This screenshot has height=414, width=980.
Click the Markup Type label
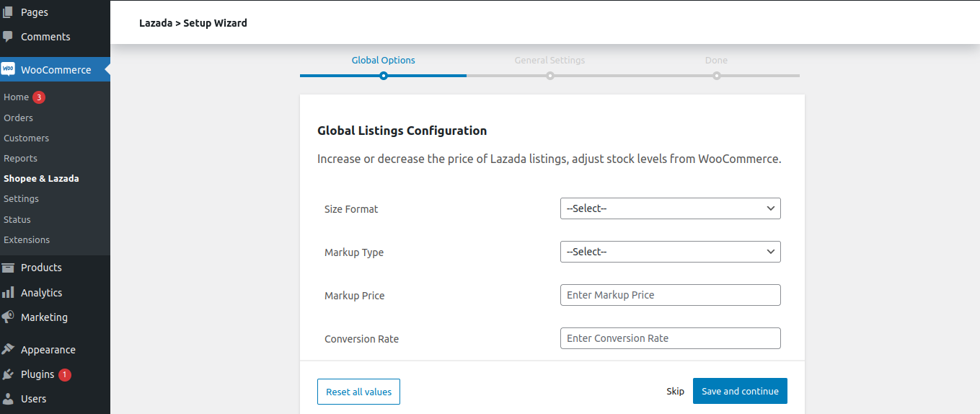354,252
